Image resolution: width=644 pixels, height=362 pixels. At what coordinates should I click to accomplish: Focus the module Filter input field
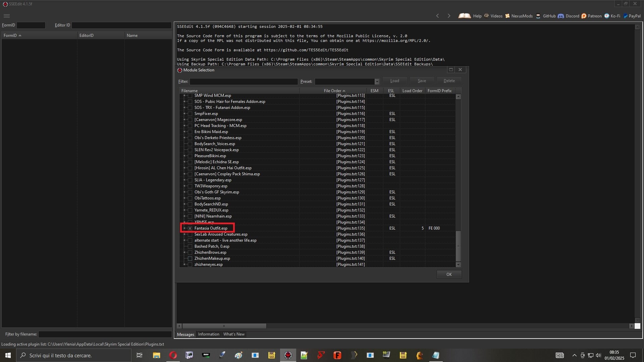244,81
